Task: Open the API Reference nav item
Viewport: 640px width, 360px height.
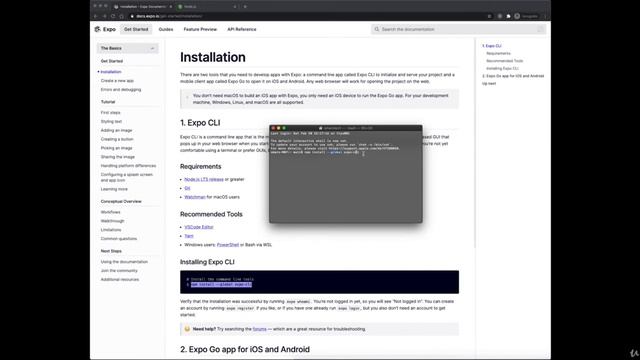Action: click(x=242, y=29)
